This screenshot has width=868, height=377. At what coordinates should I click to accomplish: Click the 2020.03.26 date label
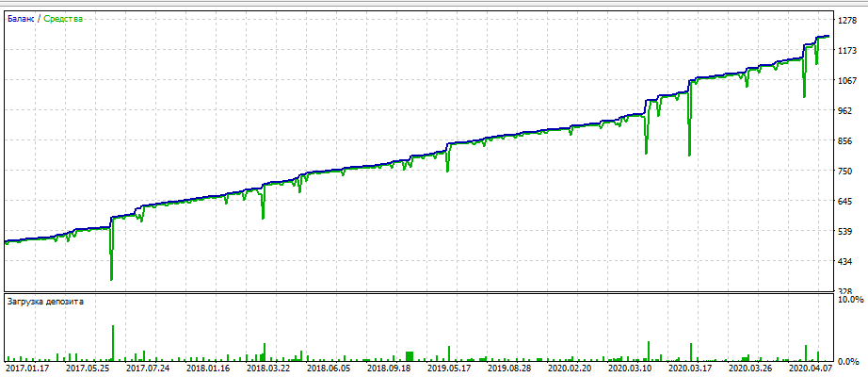pyautogui.click(x=752, y=368)
